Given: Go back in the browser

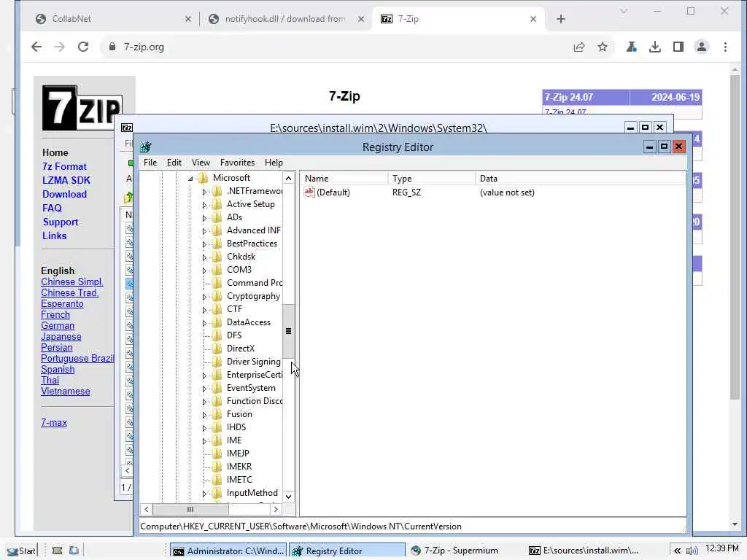Looking at the screenshot, I should click(x=36, y=47).
